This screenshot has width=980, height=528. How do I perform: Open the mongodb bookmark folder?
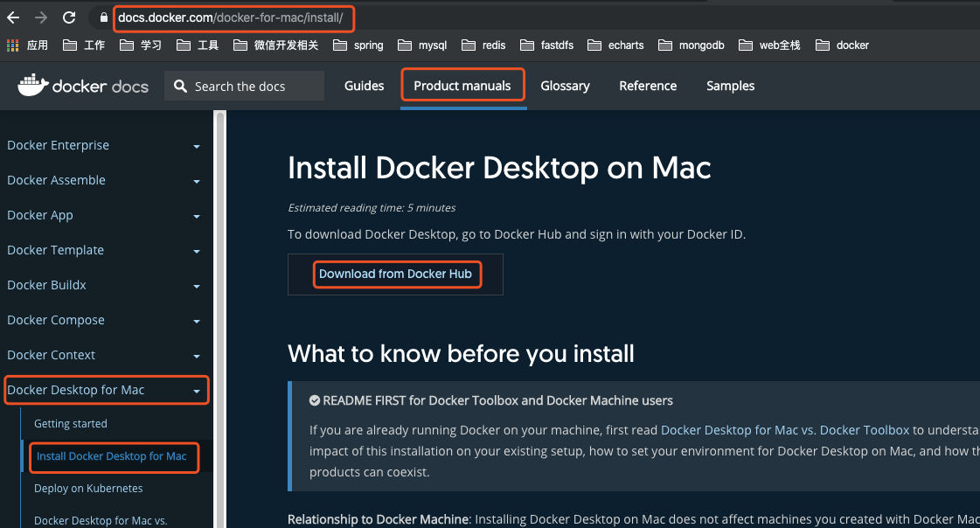tap(692, 45)
